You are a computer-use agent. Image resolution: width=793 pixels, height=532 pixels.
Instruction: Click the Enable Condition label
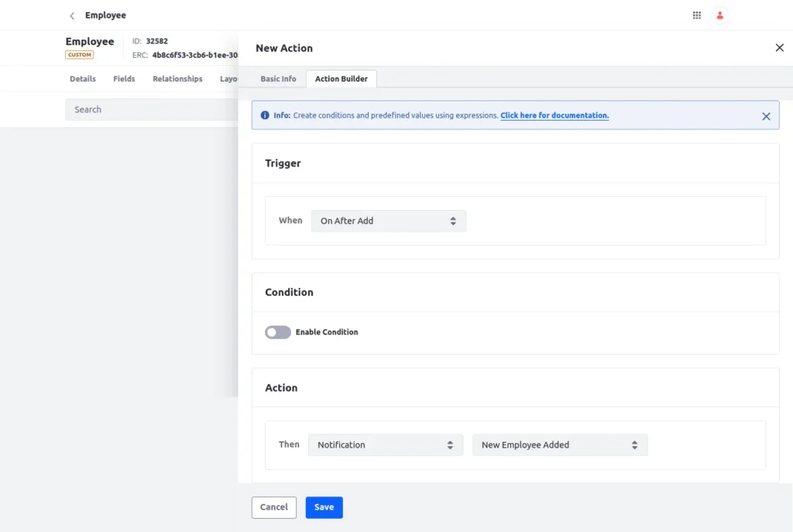pos(327,332)
